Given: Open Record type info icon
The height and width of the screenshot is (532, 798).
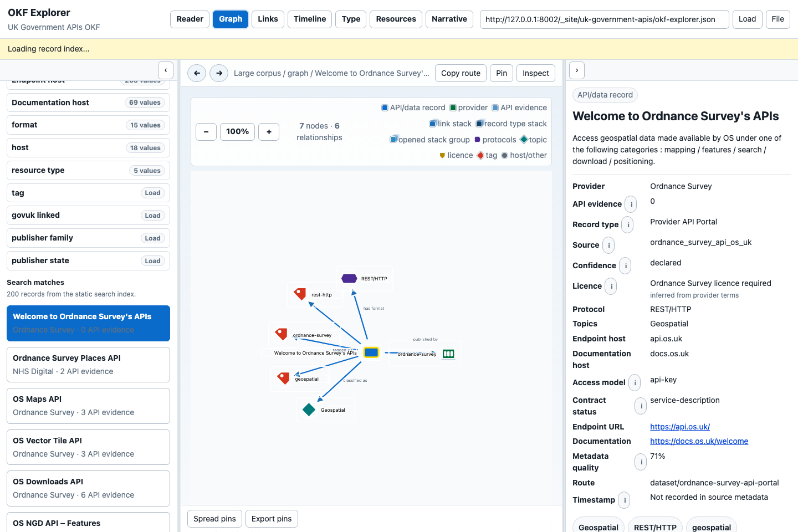Looking at the screenshot, I should [x=628, y=224].
